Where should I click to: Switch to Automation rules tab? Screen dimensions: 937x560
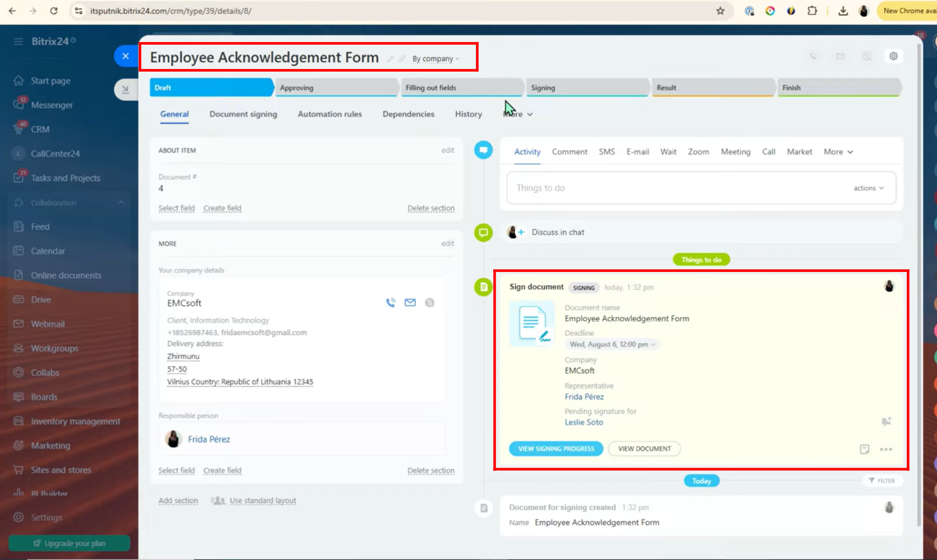tap(330, 114)
